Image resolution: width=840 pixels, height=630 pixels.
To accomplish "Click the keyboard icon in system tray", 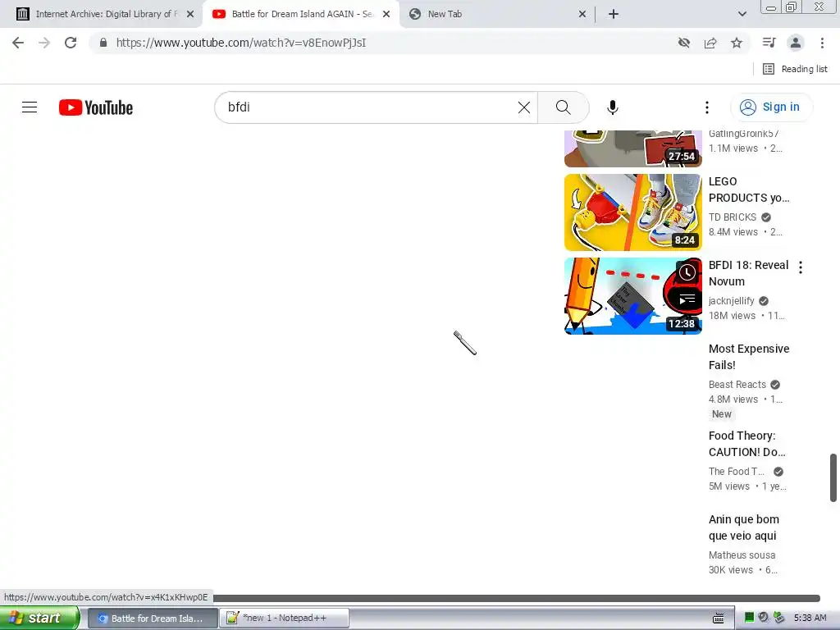I will (x=719, y=619).
